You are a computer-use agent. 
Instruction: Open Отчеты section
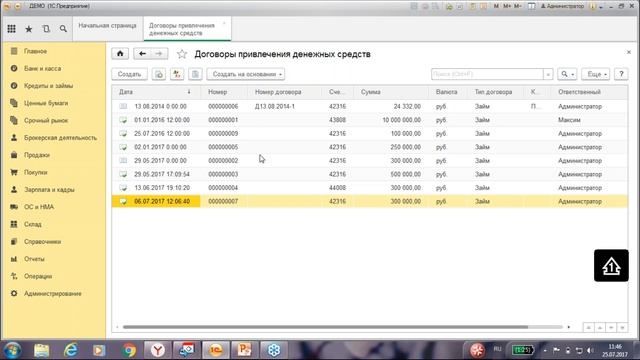[x=34, y=259]
